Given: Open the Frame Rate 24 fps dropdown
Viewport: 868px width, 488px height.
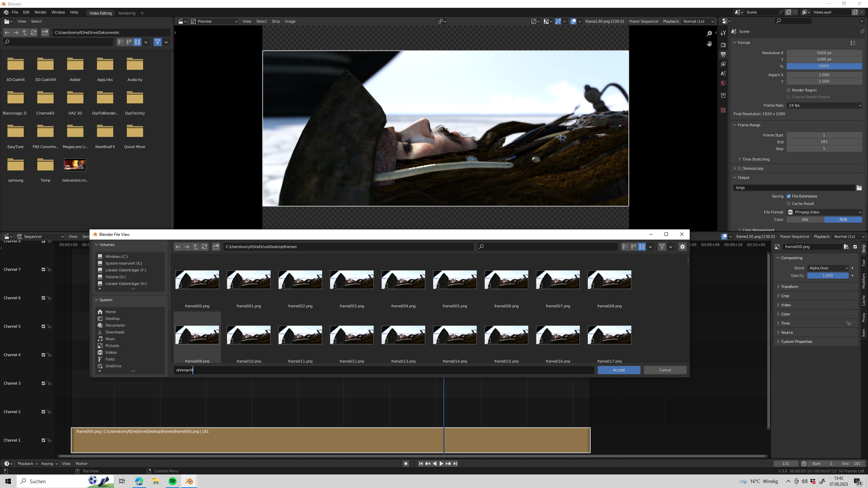Looking at the screenshot, I should [x=824, y=105].
